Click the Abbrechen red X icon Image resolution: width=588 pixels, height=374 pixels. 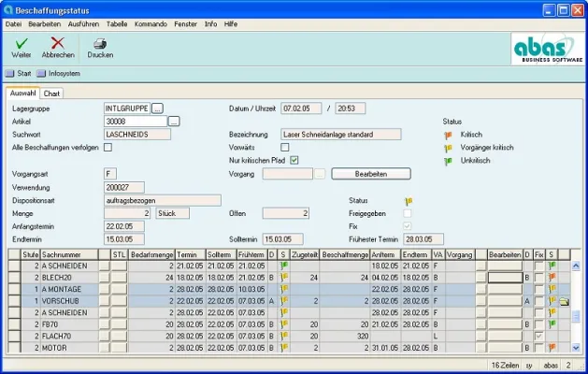58,42
